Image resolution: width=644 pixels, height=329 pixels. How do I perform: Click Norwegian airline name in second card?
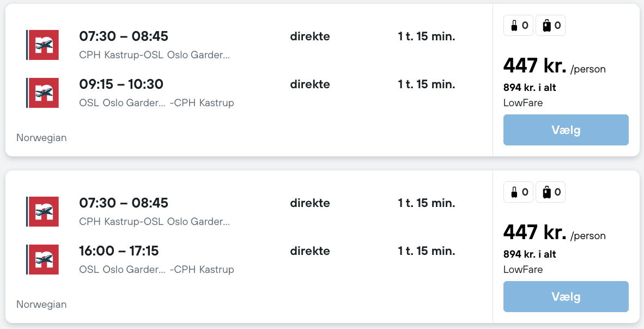click(41, 304)
